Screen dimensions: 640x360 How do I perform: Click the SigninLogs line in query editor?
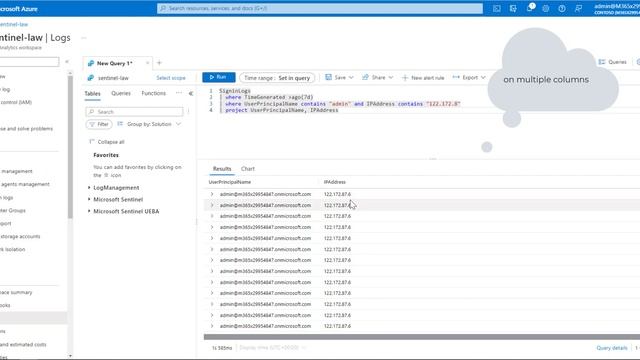click(235, 91)
